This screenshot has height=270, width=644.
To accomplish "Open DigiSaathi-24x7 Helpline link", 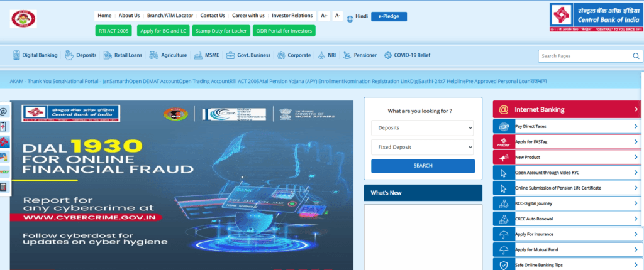I will point(438,81).
